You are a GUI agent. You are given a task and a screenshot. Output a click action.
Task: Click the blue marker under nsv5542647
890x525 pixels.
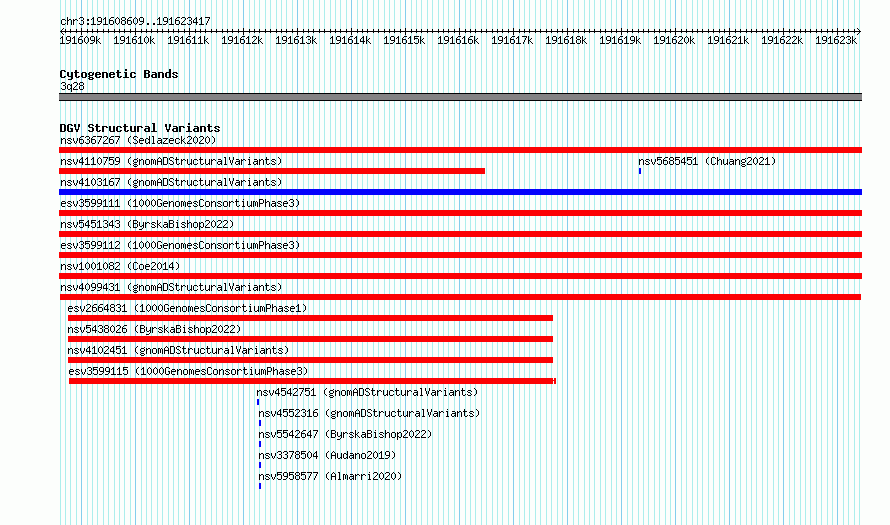pos(260,444)
